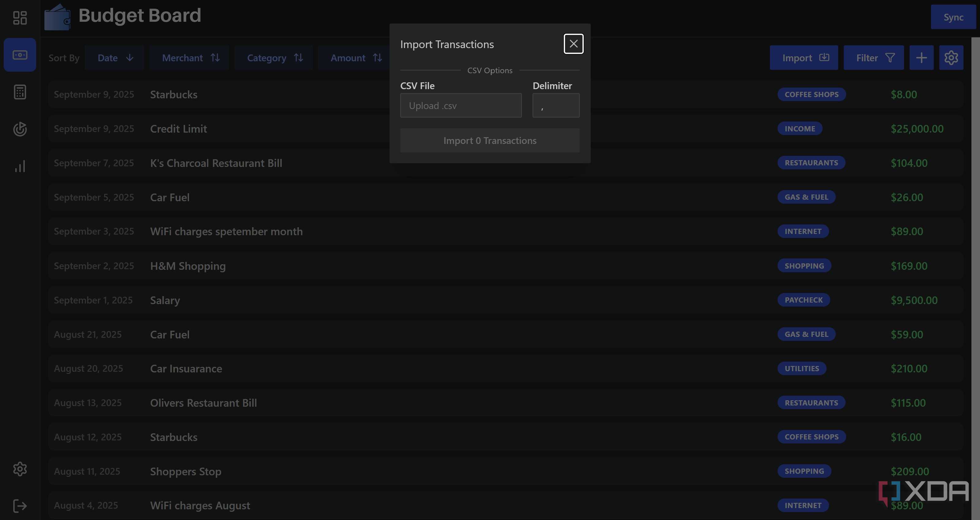This screenshot has width=980, height=520.
Task: Click Olivers Restaurant Bill transaction
Action: [204, 403]
